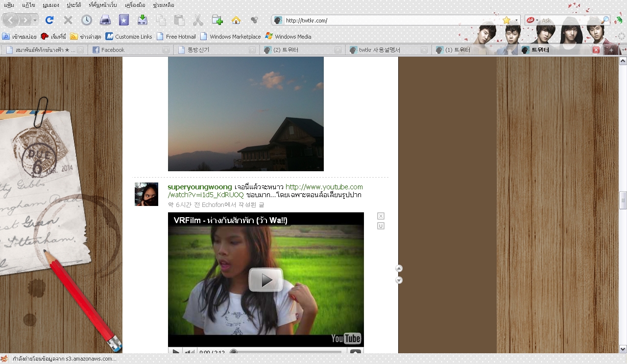Go forward to the next page

coord(25,20)
